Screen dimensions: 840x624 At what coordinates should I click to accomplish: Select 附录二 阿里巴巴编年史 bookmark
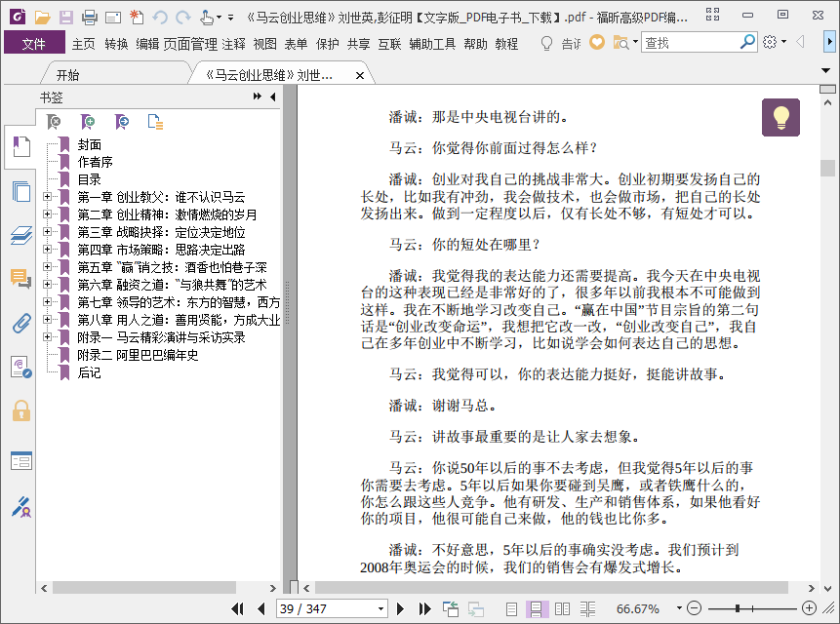coord(138,355)
